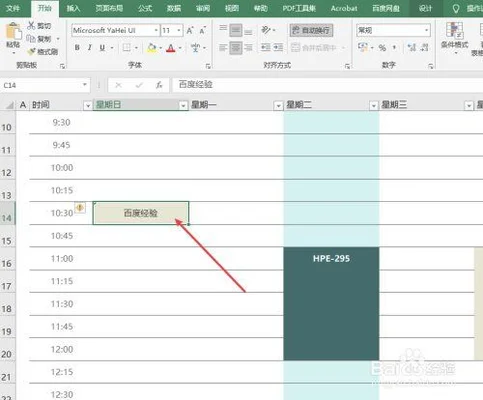The image size is (483, 400).
Task: Apply the yellow fill color bucket
Action: coord(152,48)
